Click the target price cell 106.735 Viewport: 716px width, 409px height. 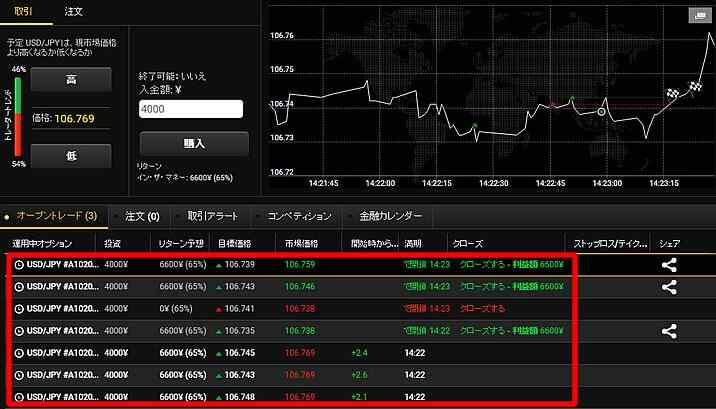(240, 330)
